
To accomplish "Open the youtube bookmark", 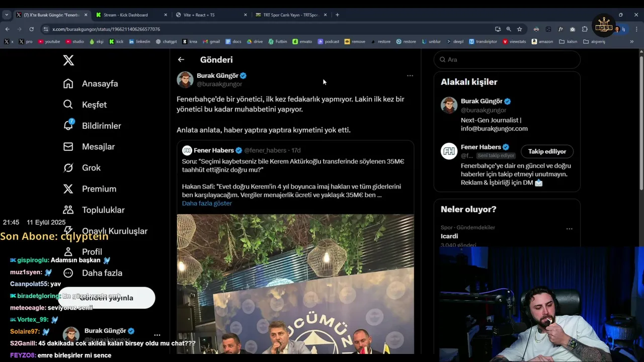I will (49, 42).
